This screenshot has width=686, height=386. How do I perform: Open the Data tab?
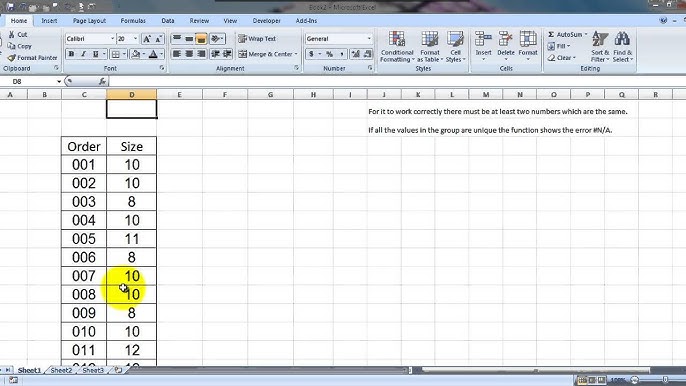pyautogui.click(x=168, y=21)
